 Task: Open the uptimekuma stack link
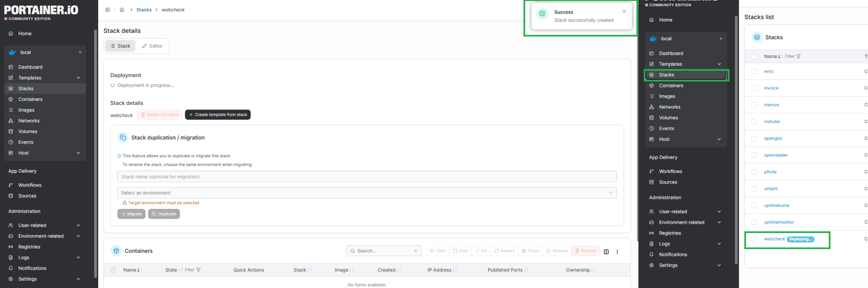point(776,205)
